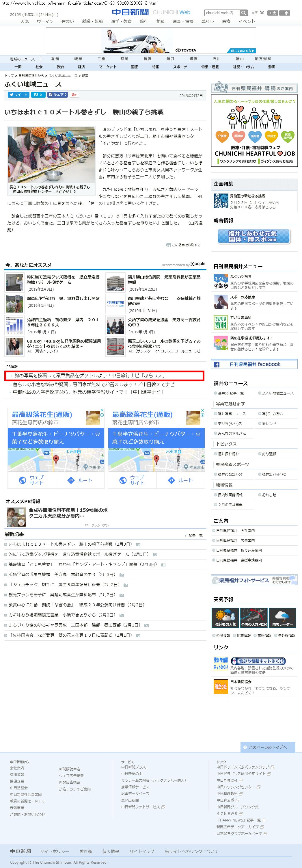302x868 pixels.
Task: Open スポーツ応援席 menu icon
Action: pyautogui.click(x=221, y=302)
